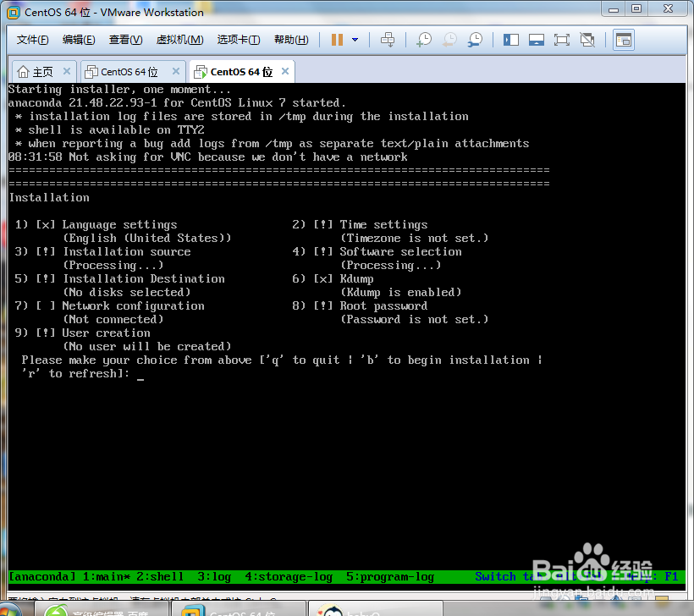Click the Software selection menu line

tap(377, 252)
